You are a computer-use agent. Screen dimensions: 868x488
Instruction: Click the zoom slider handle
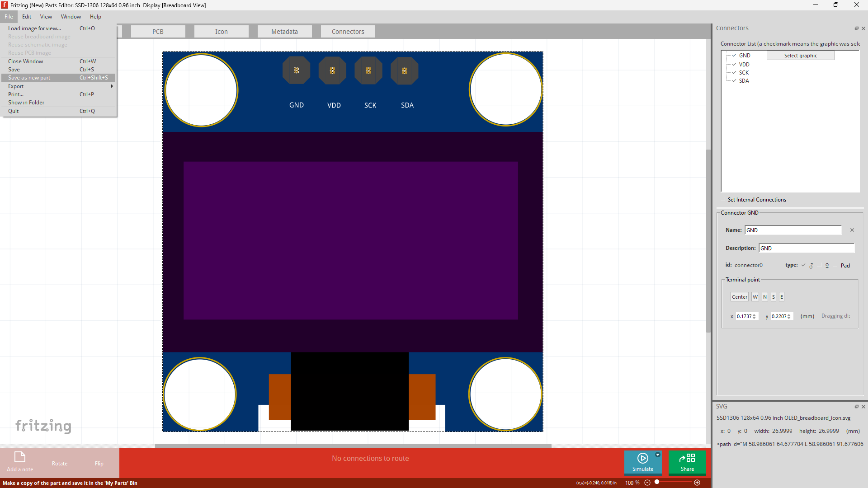pos(657,482)
